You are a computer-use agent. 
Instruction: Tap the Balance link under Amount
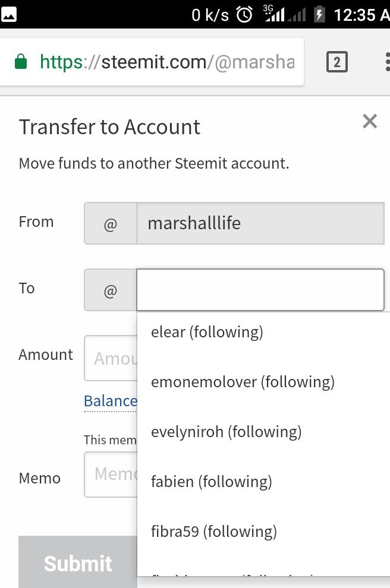pos(111,401)
